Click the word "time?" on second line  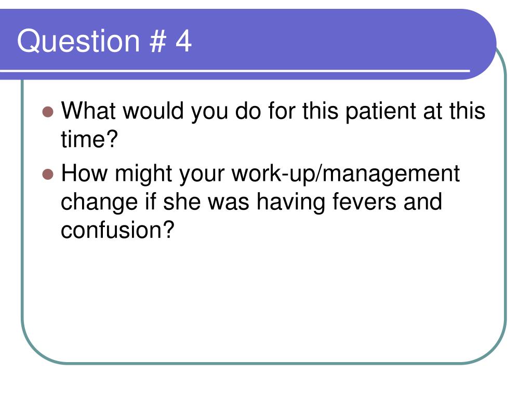(x=89, y=139)
